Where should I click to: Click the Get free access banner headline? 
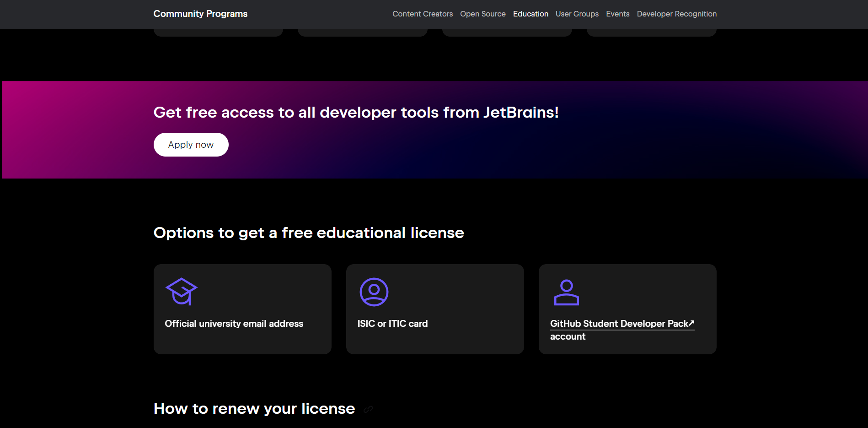[356, 113]
